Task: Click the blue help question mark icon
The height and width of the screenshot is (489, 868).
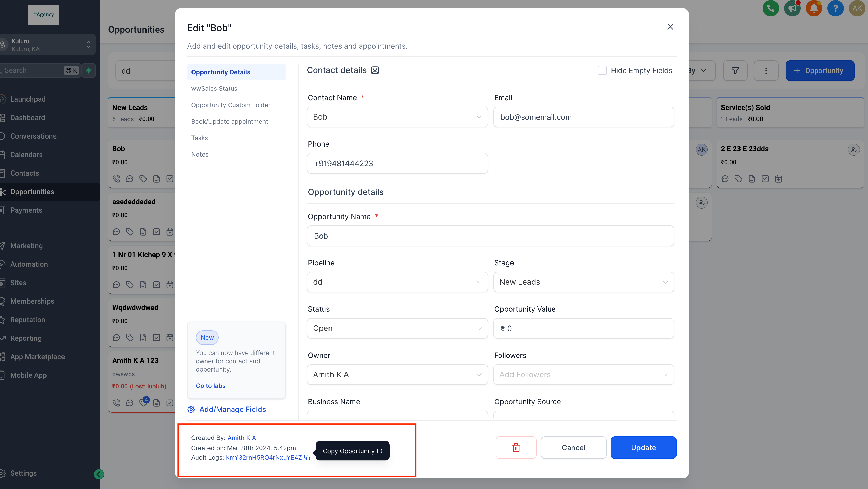Action: coord(835,8)
